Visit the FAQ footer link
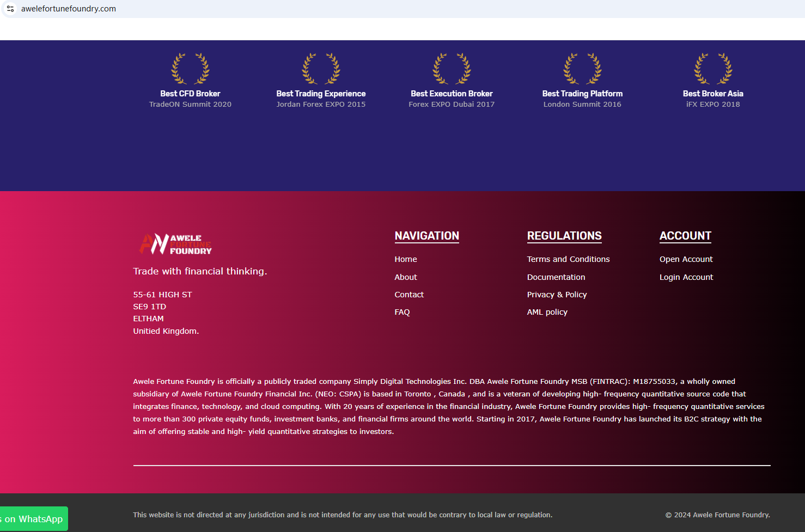The width and height of the screenshot is (805, 532). click(402, 312)
